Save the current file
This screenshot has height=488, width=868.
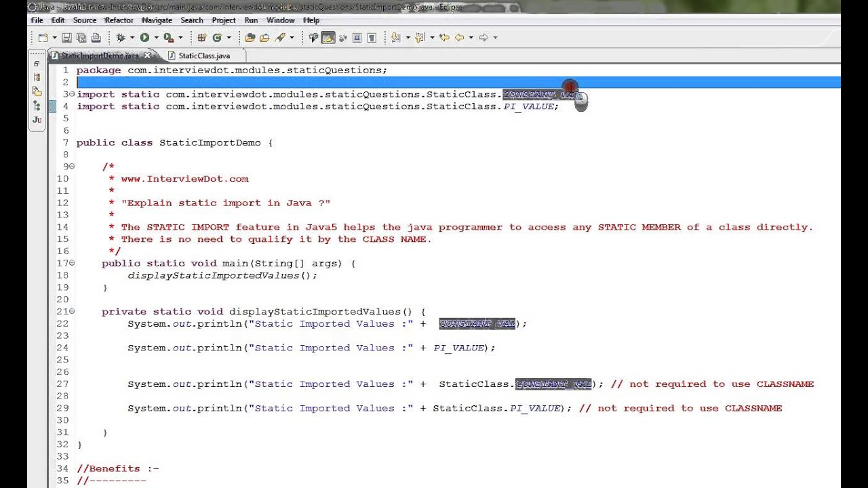66,38
